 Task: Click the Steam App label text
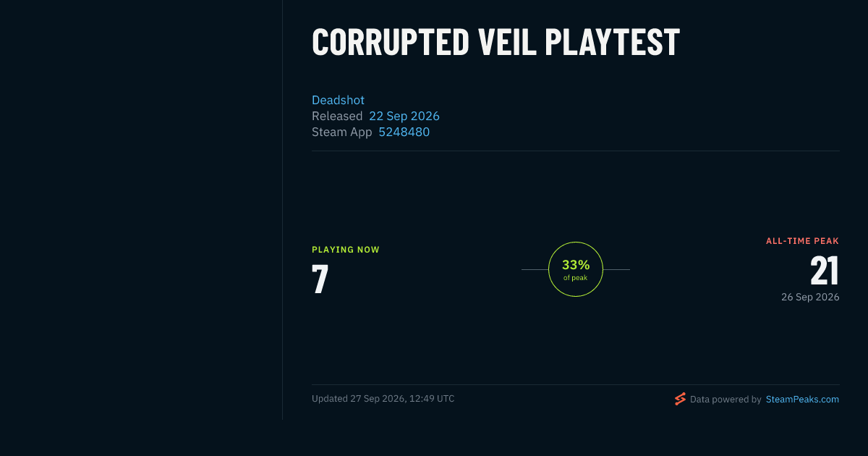pyautogui.click(x=342, y=132)
